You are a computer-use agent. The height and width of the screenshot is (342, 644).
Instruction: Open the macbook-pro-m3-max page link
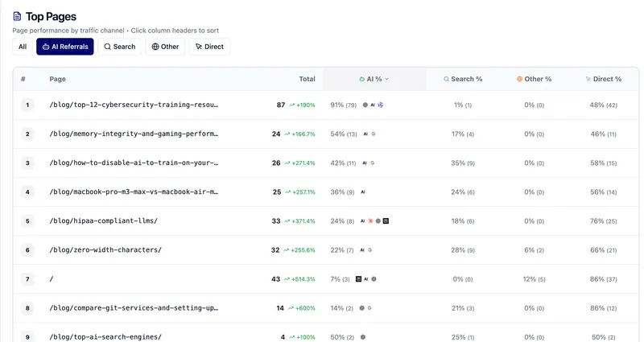134,192
